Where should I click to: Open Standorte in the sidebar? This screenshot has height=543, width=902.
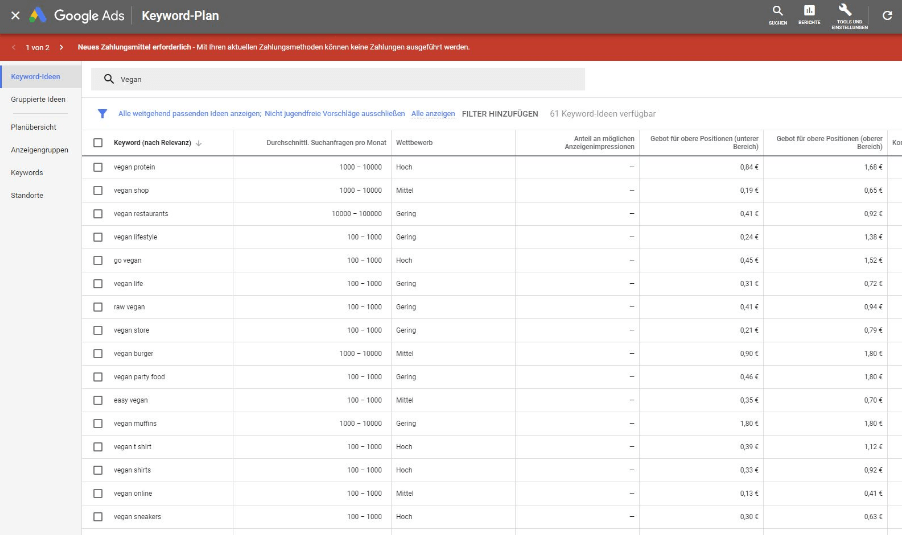pos(26,196)
